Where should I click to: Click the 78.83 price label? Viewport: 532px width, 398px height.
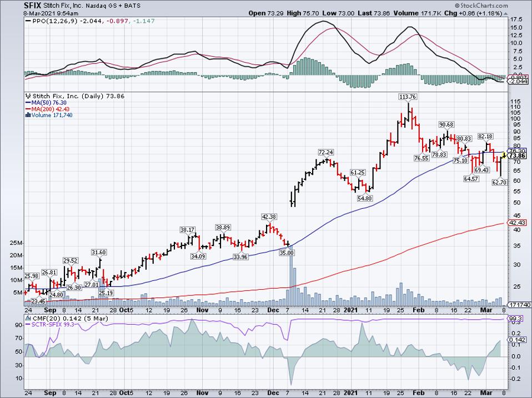point(439,154)
